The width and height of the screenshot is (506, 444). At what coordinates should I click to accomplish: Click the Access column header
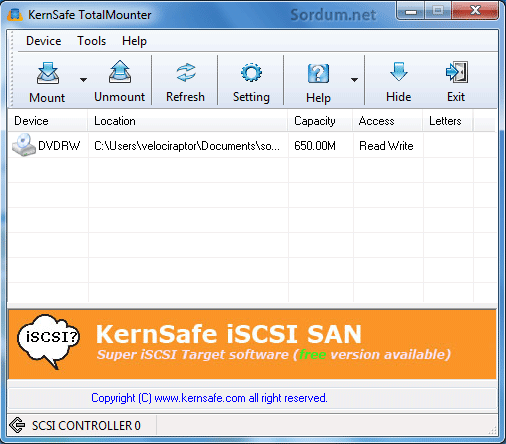pyautogui.click(x=388, y=121)
